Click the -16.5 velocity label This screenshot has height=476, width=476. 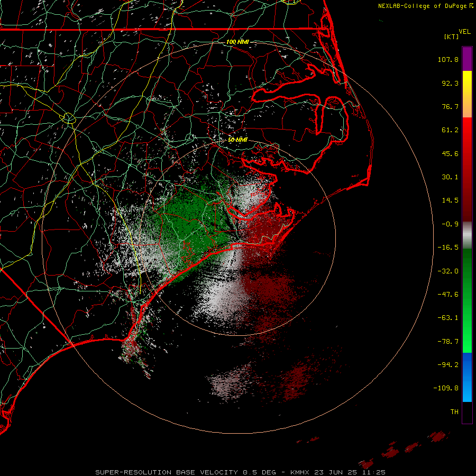[x=448, y=248]
